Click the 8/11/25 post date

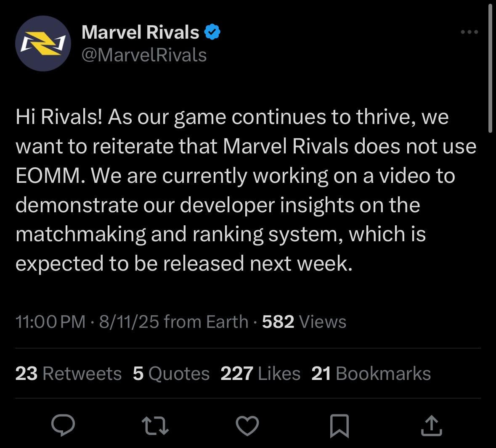[129, 322]
